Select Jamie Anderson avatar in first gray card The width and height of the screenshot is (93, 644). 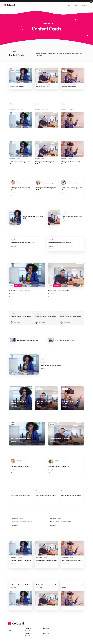coord(12,322)
